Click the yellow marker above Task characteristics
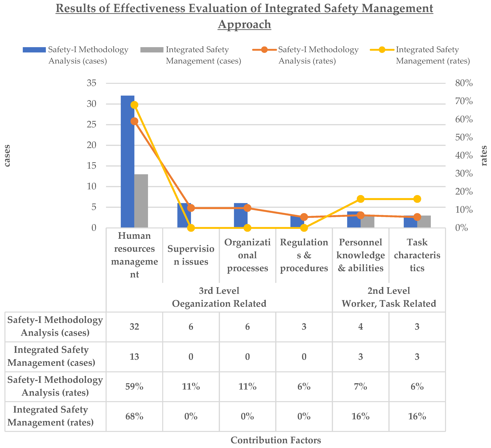The width and height of the screenshot is (491, 448). click(x=417, y=199)
